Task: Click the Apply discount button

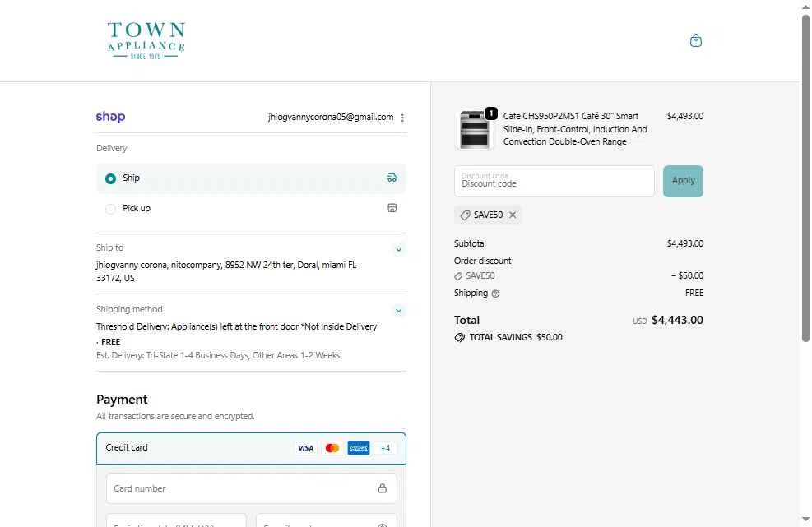Action: click(x=683, y=181)
